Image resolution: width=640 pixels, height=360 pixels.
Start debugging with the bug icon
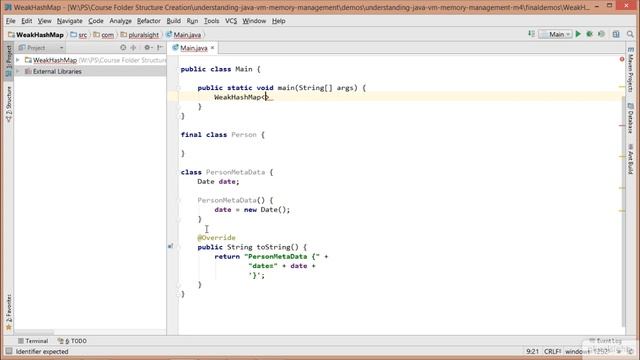[589, 34]
